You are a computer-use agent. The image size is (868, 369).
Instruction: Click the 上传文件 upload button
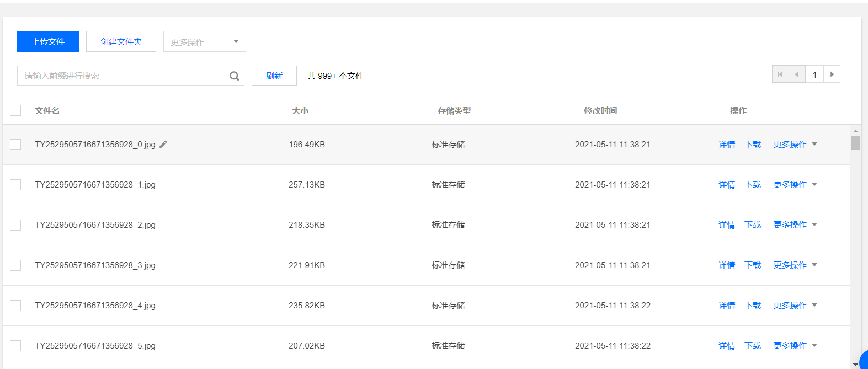48,41
